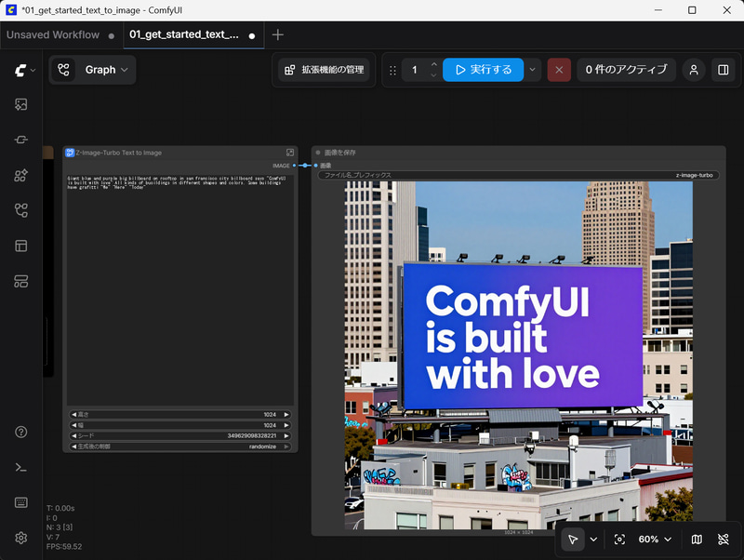Click fit view icon in bottom toolbar

(619, 540)
